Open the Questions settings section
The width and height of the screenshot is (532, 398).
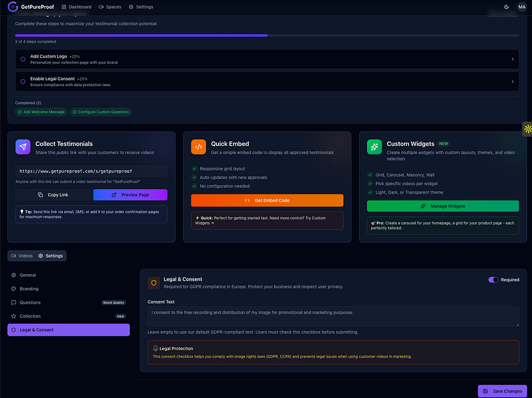[x=68, y=302]
